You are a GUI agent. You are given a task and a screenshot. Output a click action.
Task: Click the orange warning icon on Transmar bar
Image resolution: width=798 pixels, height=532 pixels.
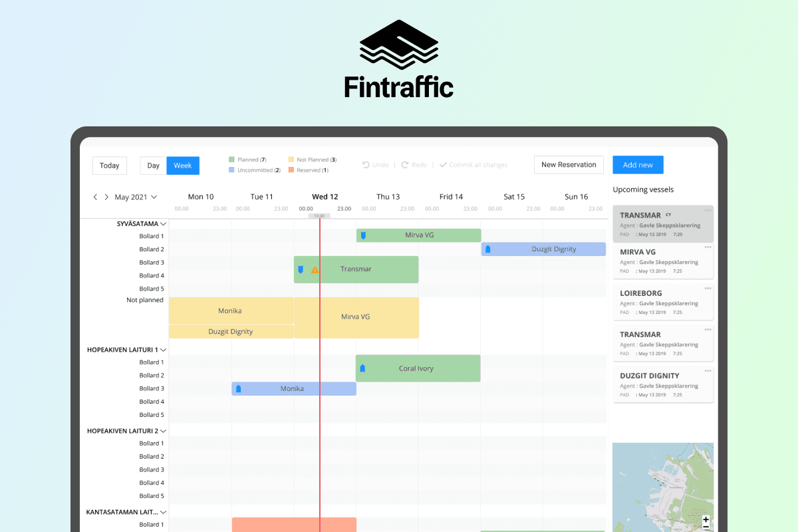coord(315,269)
